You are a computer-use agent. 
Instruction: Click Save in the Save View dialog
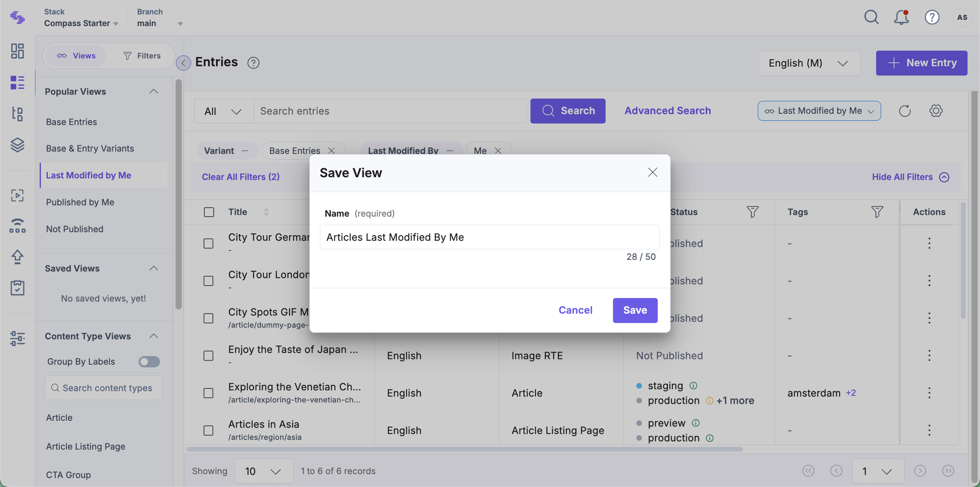(635, 310)
